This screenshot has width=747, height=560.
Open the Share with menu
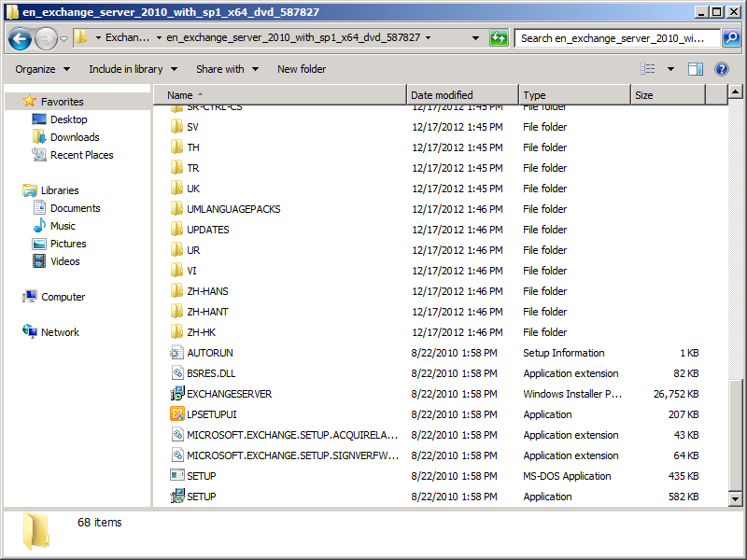tap(226, 69)
